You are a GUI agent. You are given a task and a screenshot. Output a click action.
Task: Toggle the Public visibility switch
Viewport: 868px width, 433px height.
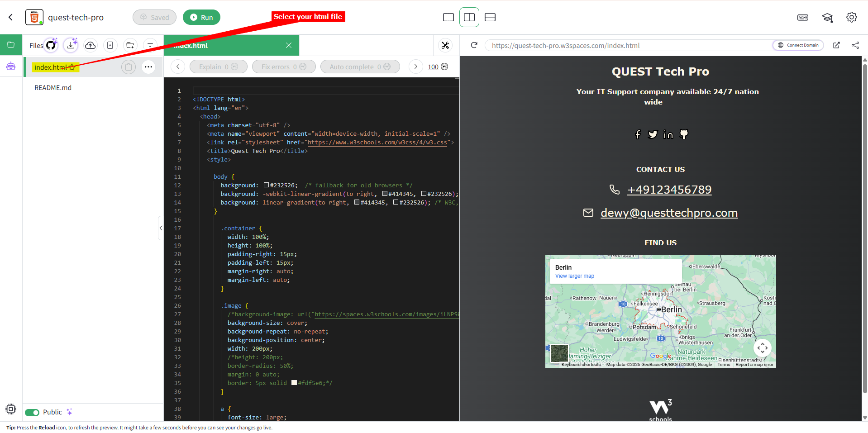coord(32,412)
